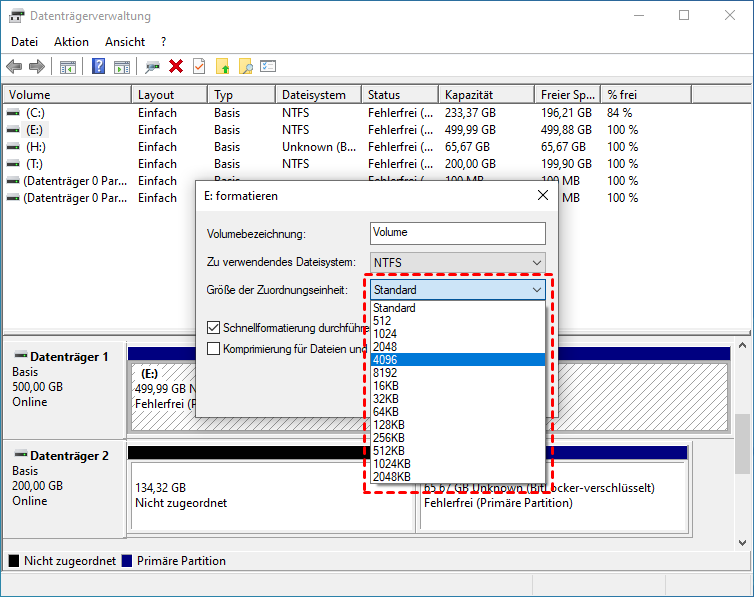Image resolution: width=754 pixels, height=597 pixels.
Task: Choose 1024KB allocation unit size
Action: [x=458, y=463]
